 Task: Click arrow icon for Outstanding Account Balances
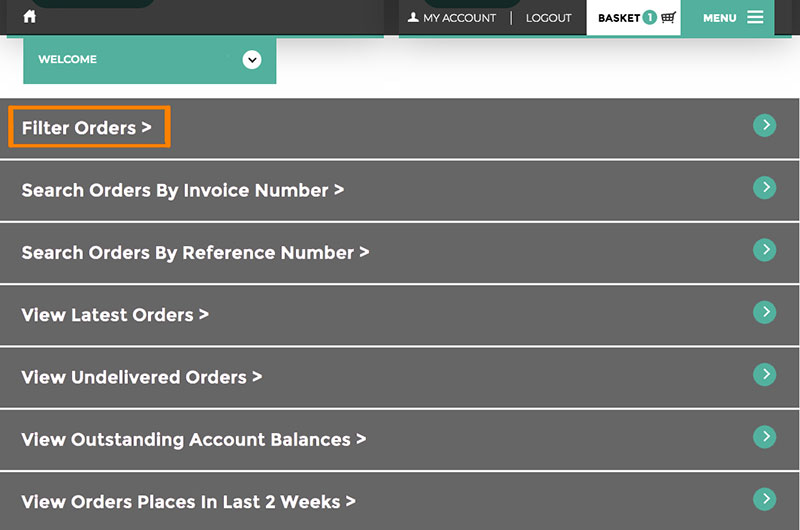[x=764, y=436]
